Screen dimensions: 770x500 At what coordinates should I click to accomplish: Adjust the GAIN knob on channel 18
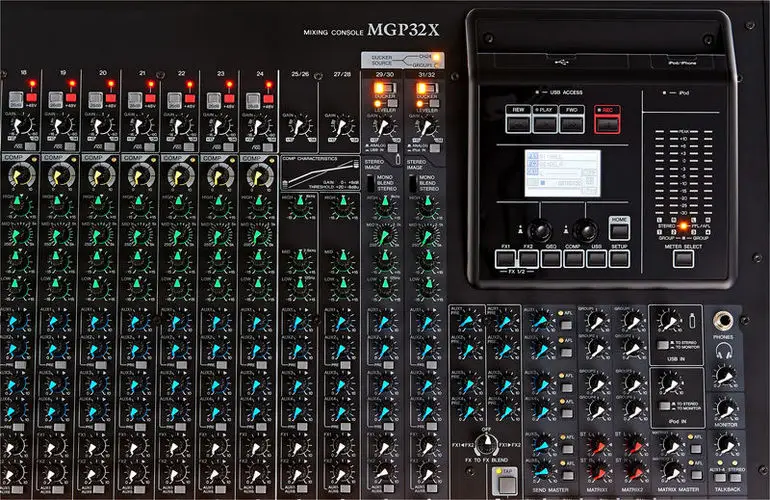[20, 128]
